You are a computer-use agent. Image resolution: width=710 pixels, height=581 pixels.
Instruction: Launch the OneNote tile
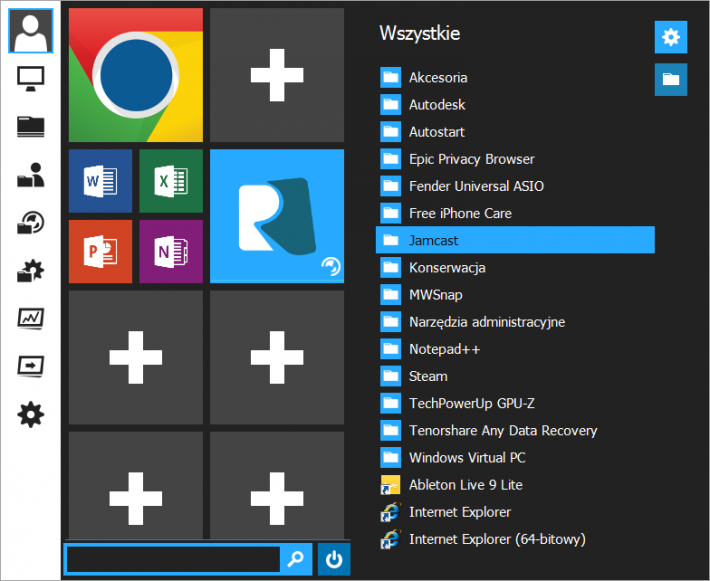tap(171, 252)
